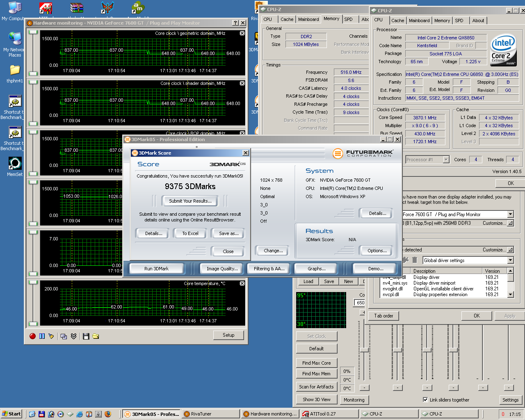Switch to RivaTuner taskbar button
This screenshot has height=420, width=525.
[x=210, y=414]
